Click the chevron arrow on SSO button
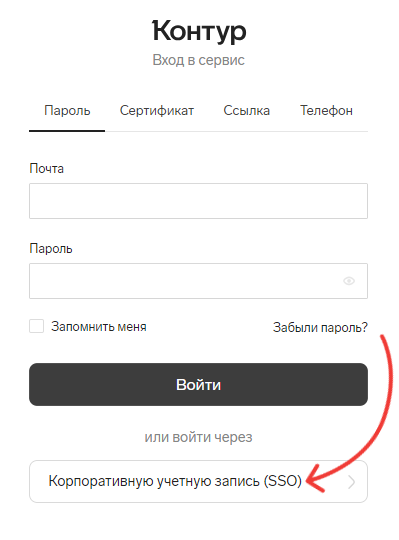This screenshot has width=399, height=540. pyautogui.click(x=351, y=482)
